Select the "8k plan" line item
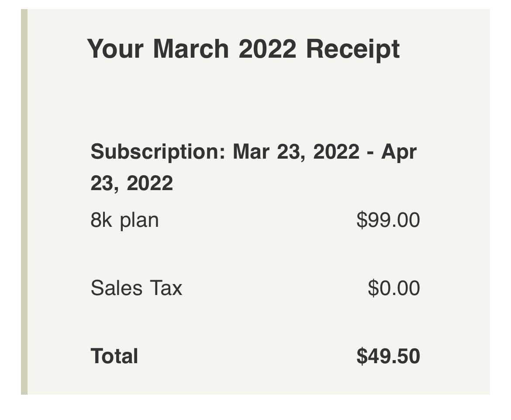This screenshot has height=420, width=511. [124, 220]
